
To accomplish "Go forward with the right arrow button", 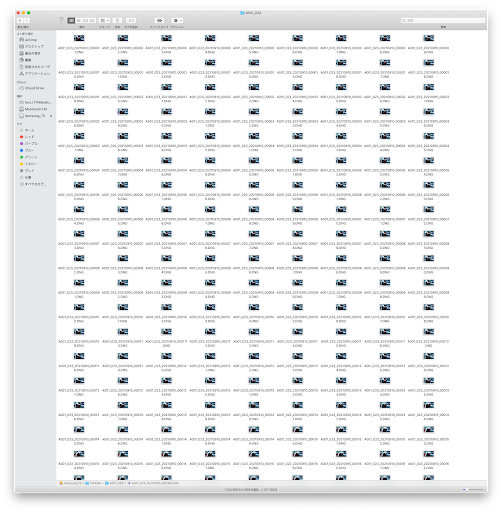I will click(x=27, y=21).
